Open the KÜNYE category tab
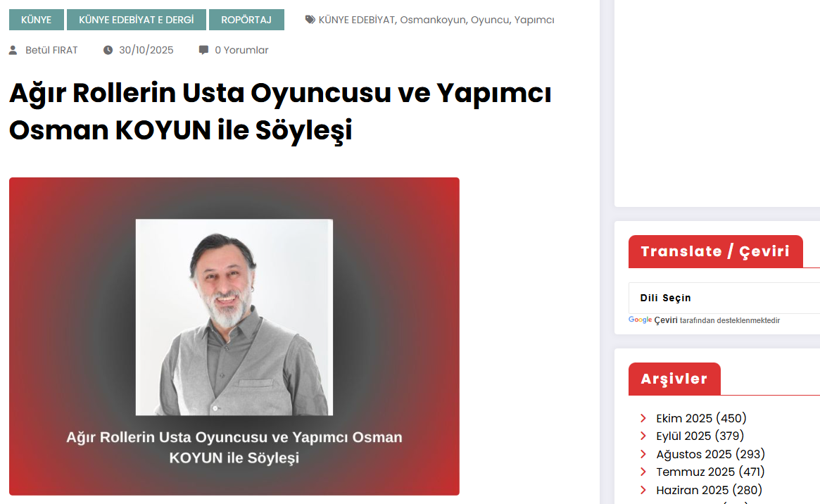The width and height of the screenshot is (820, 504). (36, 20)
